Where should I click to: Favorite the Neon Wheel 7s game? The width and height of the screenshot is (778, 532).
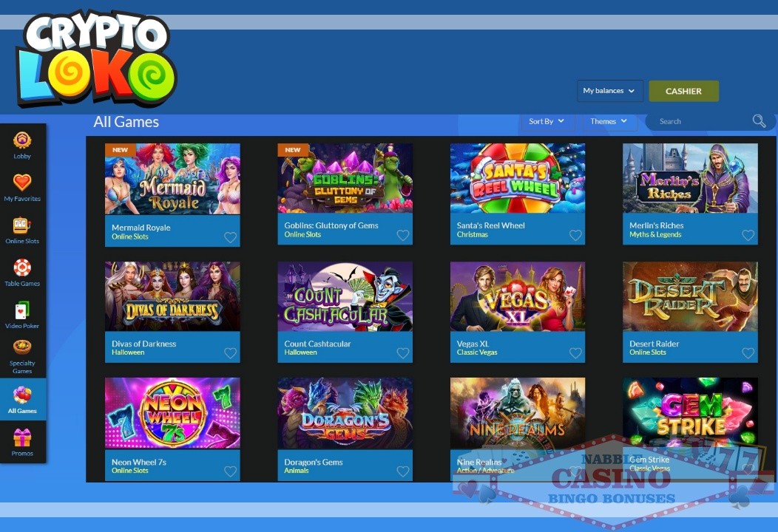coord(230,471)
